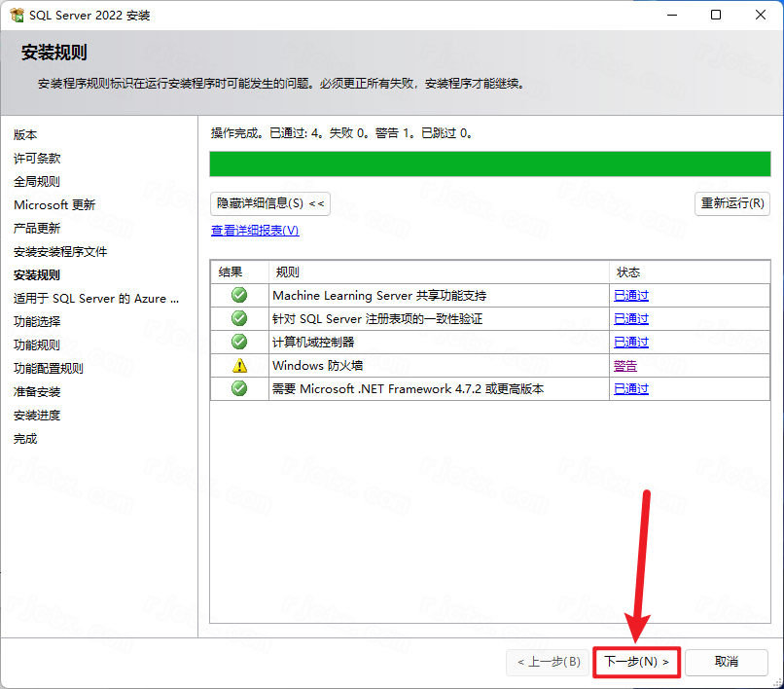
Task: Click rule text 针对 SQL Server 注册表项的一致性验证
Action: point(377,319)
